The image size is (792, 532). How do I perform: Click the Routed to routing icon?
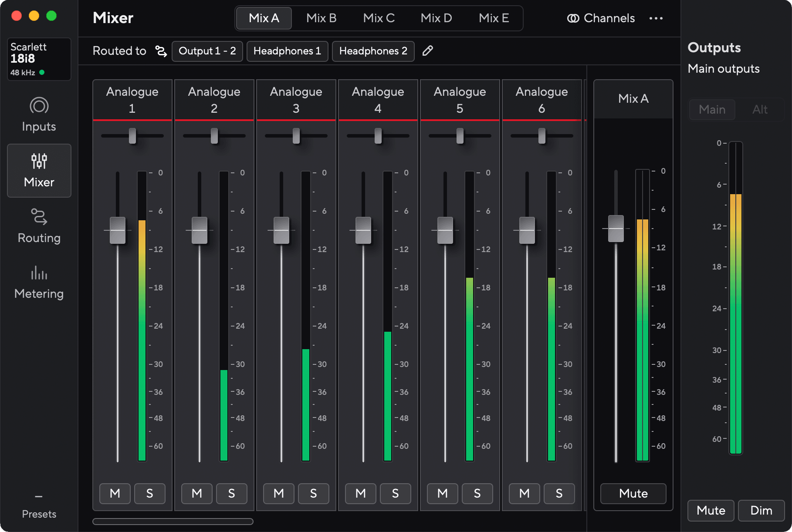coord(161,51)
